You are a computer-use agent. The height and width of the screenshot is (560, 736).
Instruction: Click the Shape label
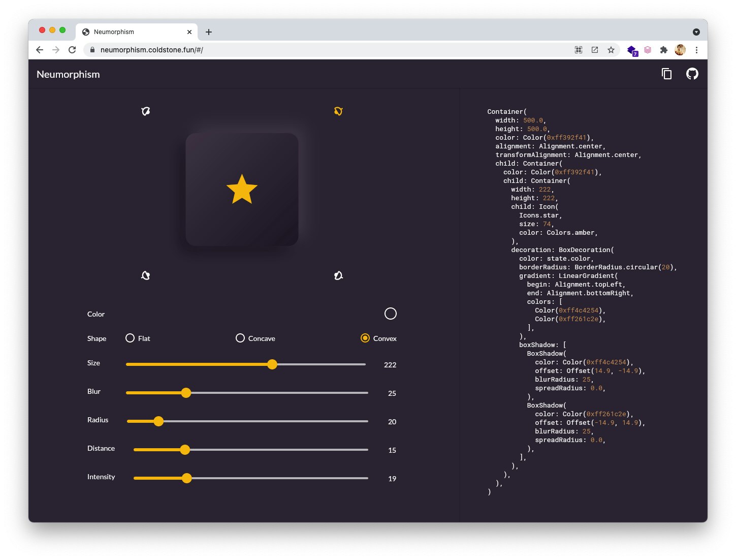tap(97, 338)
